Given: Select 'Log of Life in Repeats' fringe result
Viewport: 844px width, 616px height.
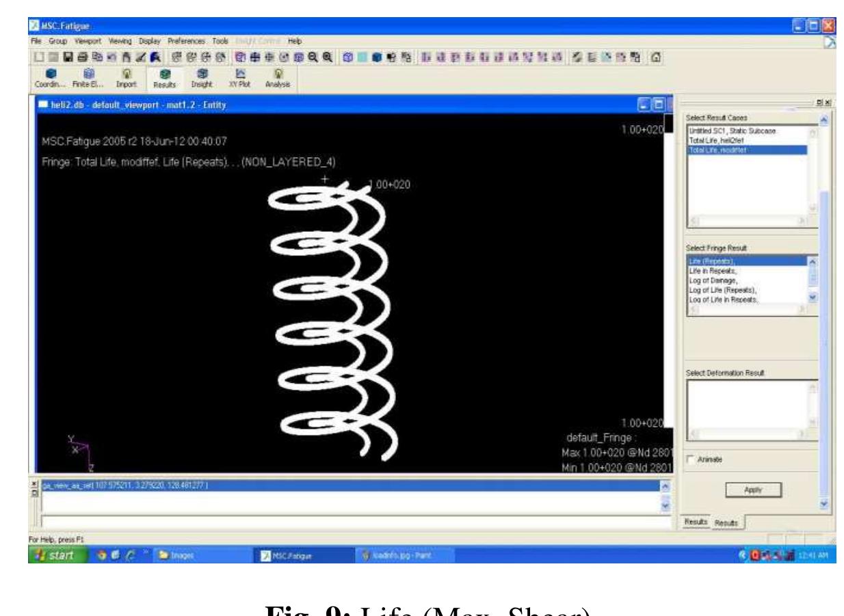Looking at the screenshot, I should coord(747,299).
